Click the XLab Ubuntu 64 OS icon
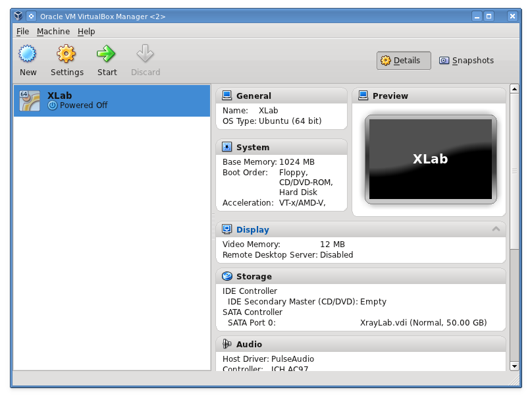 pyautogui.click(x=30, y=101)
